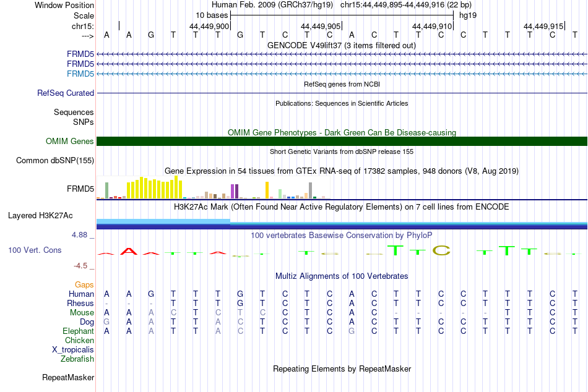Open the Layered H3K27Ac track label

pyautogui.click(x=40, y=216)
